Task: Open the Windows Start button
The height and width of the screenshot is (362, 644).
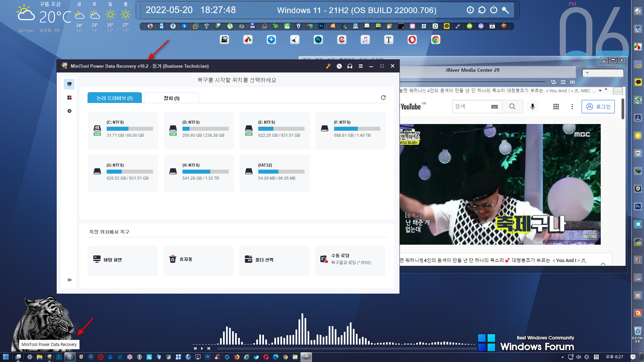Action: tap(6, 357)
